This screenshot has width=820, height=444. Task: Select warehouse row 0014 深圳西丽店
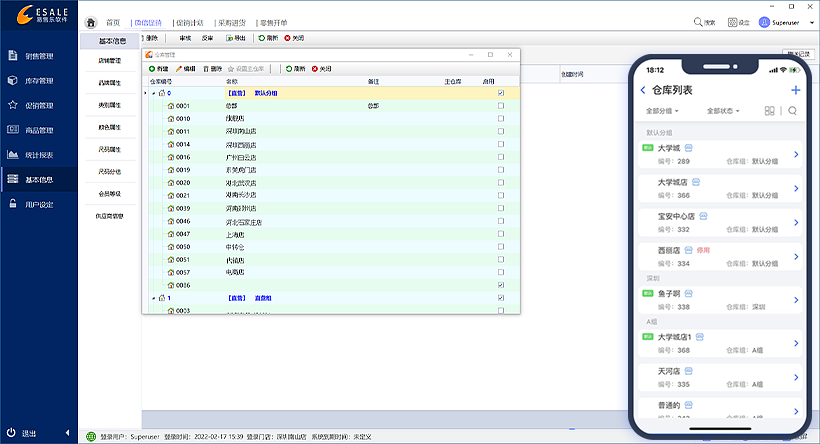[240, 144]
